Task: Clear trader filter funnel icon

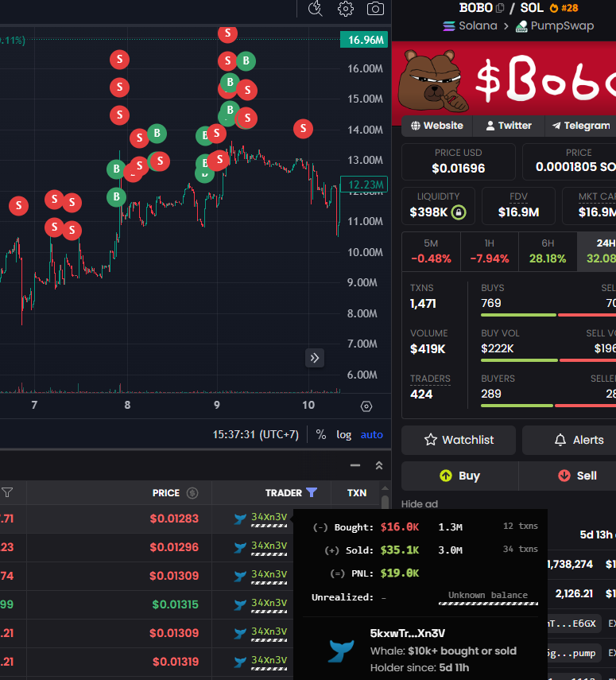Action: point(312,492)
